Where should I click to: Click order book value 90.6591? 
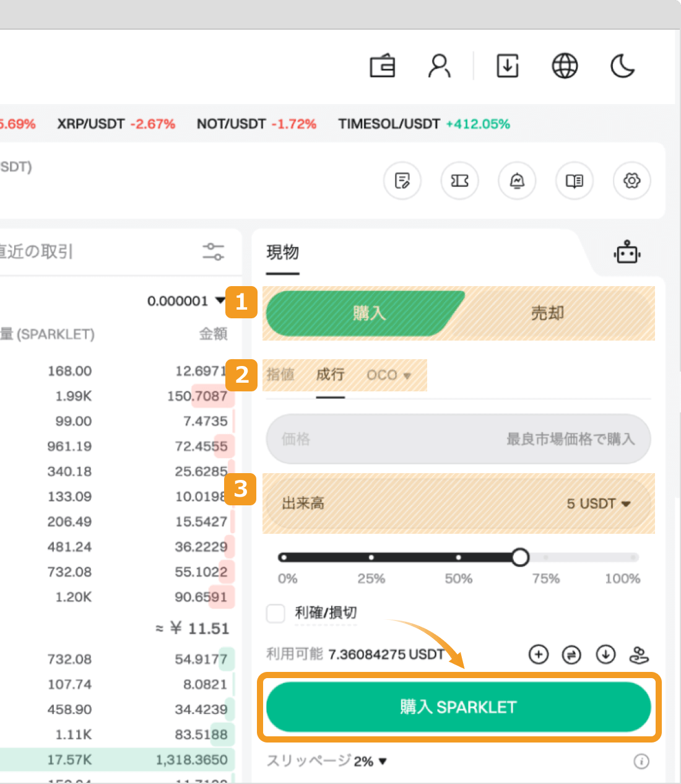pyautogui.click(x=201, y=597)
